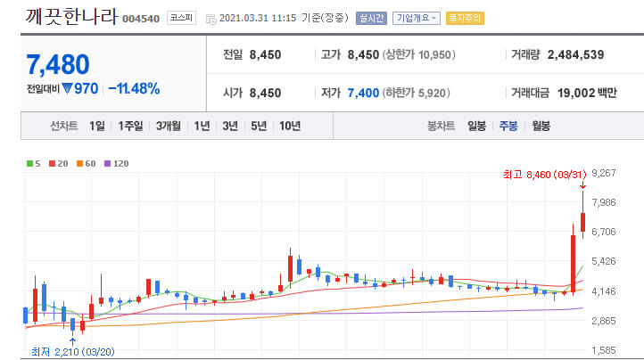Click the 선차트 line chart label
Screen dimensions: 644x360
63,126
